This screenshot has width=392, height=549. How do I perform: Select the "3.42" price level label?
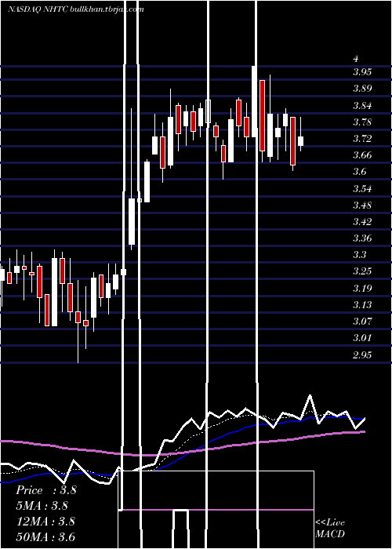362,221
